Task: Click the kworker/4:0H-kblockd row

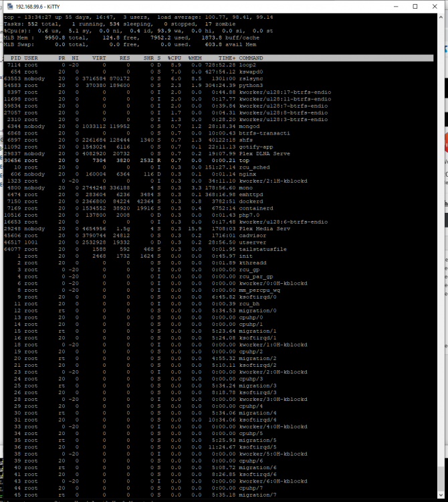Action: click(x=219, y=426)
